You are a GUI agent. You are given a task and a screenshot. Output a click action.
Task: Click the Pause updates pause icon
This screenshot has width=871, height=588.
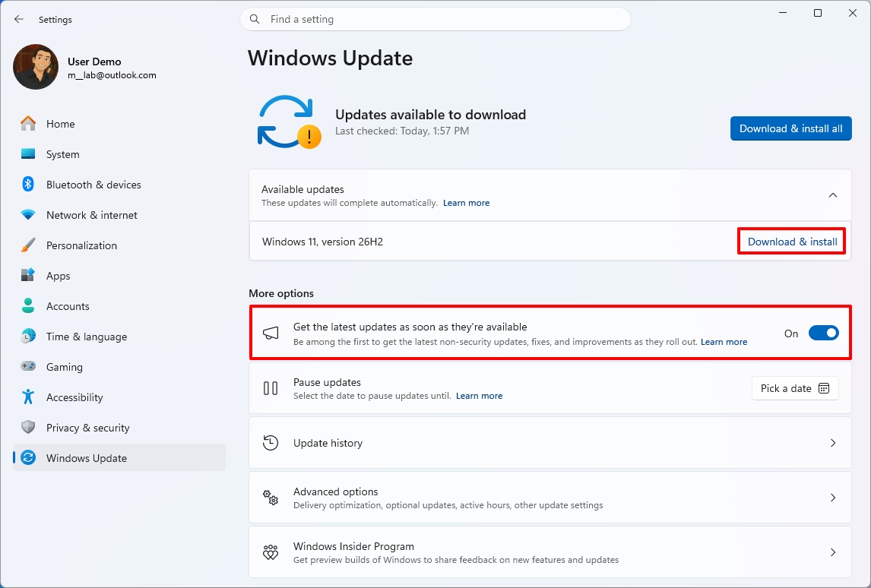coord(271,388)
